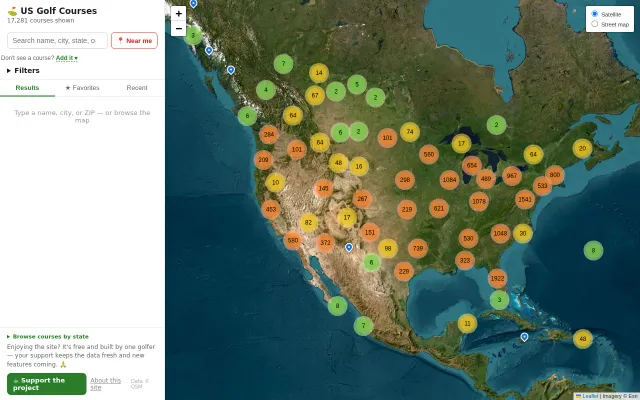Click the 1541 course cluster marker
Screen dimensions: 640x400
pos(525,200)
